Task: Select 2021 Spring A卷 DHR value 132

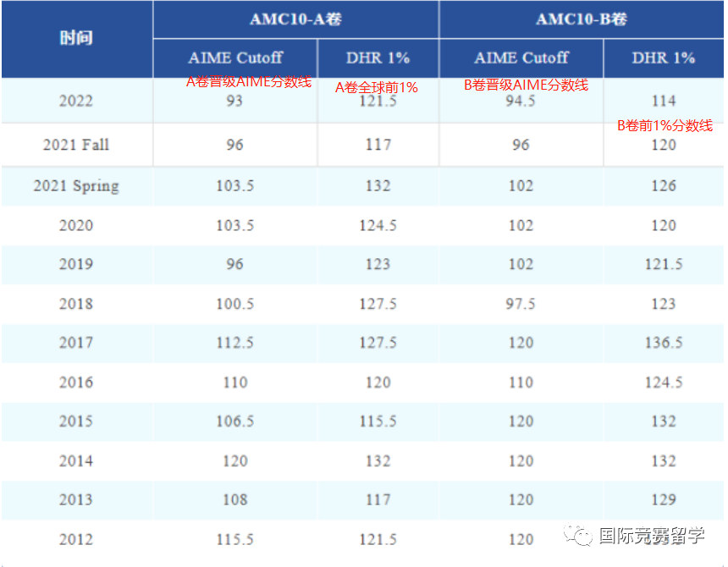Action: pyautogui.click(x=378, y=185)
